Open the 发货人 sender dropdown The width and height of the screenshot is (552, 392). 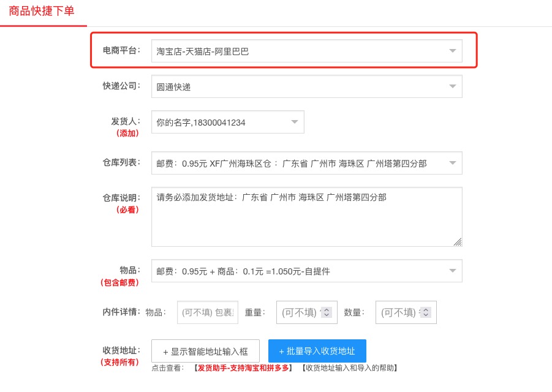coord(294,122)
